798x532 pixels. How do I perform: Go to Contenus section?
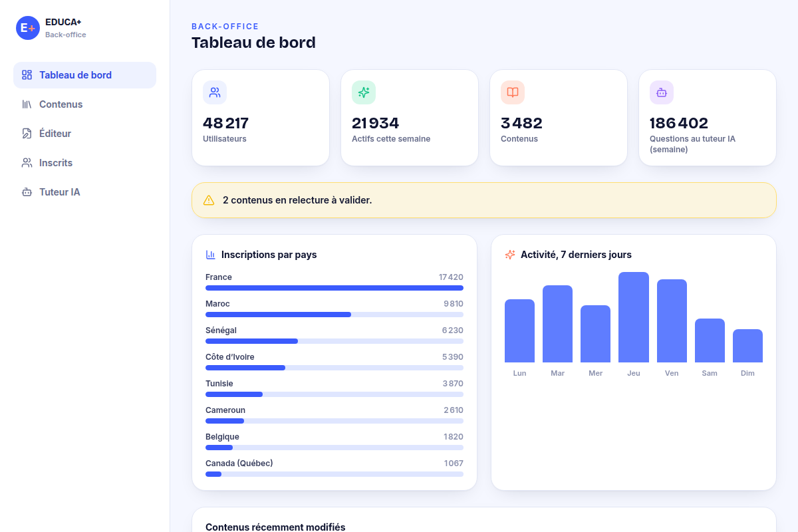84,104
